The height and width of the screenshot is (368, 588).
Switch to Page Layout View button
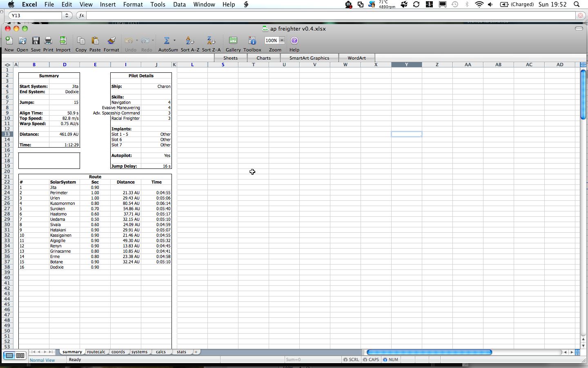[x=20, y=356]
